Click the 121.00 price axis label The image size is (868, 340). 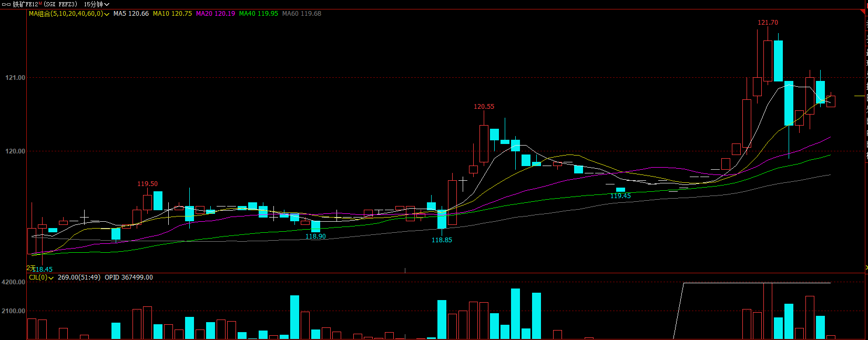click(x=15, y=78)
